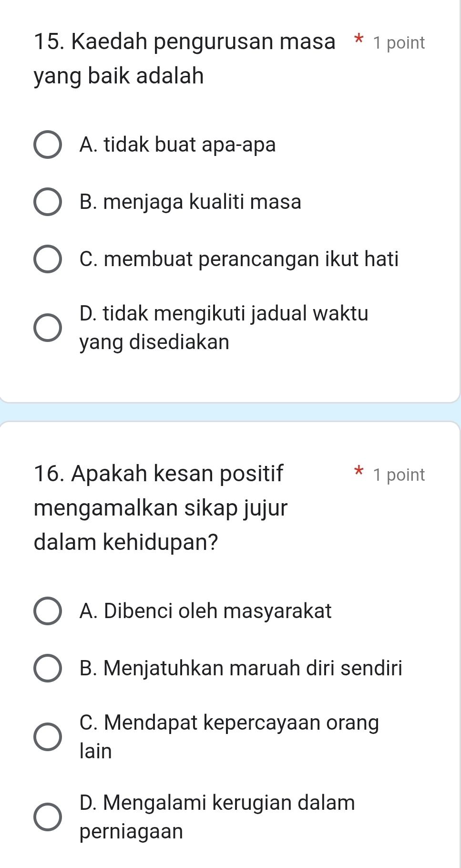Click radio circle beside 'C. membuat perancangan ikut hati'
Viewport: 461px width, 868px height.
pos(48,259)
